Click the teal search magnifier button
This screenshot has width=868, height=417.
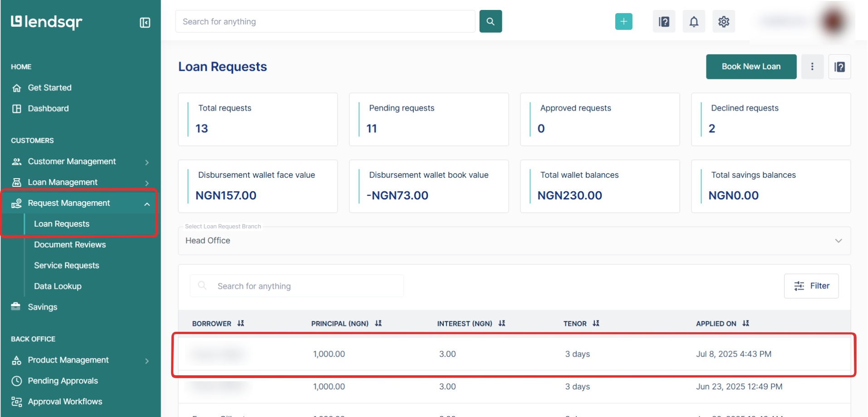point(490,21)
